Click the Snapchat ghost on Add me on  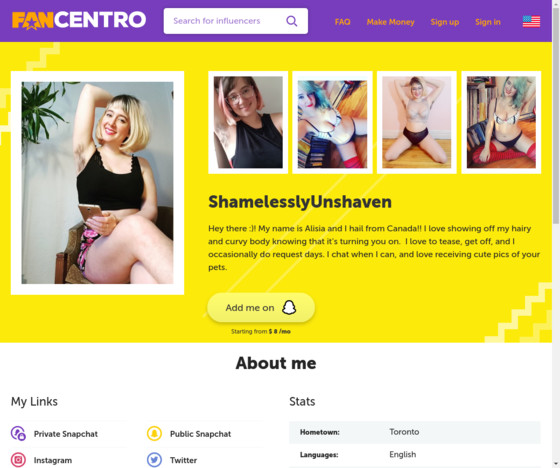click(x=289, y=307)
